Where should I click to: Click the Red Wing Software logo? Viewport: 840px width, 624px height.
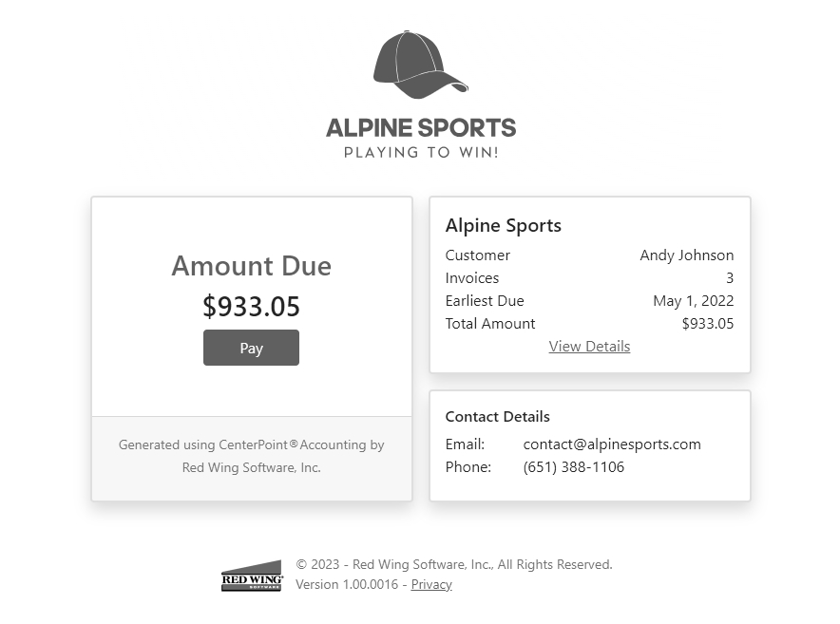point(252,576)
